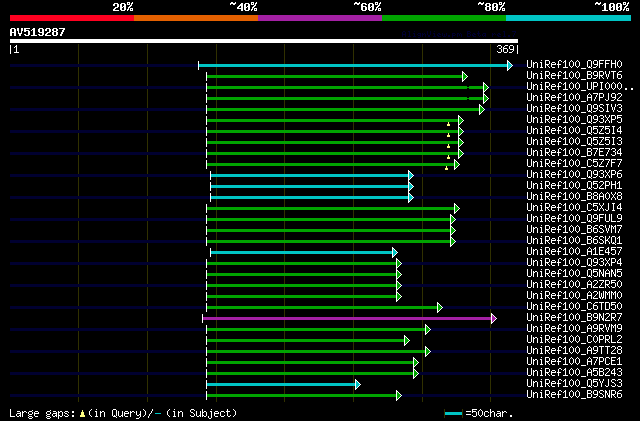Click the cyan ~100% identity legend segment
This screenshot has height=421, width=640.
569,18
